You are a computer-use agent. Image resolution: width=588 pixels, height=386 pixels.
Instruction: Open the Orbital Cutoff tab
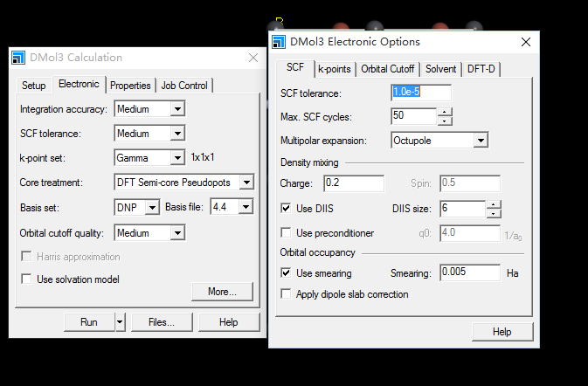point(388,69)
